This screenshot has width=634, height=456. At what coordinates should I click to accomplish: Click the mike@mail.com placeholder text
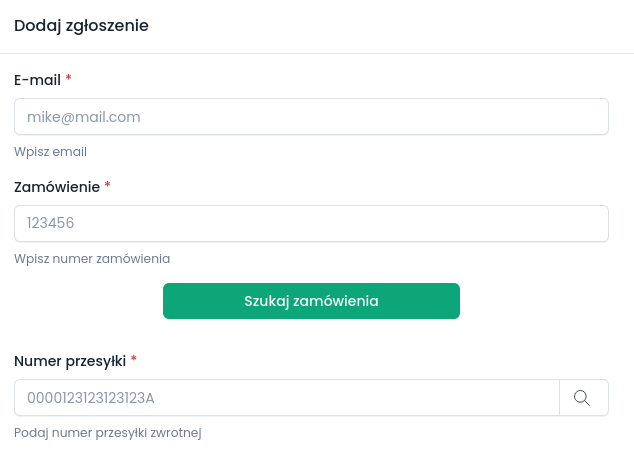tap(83, 117)
